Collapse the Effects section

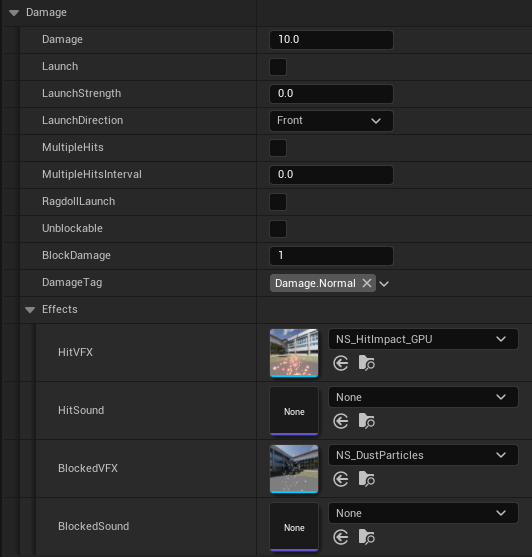[30, 310]
